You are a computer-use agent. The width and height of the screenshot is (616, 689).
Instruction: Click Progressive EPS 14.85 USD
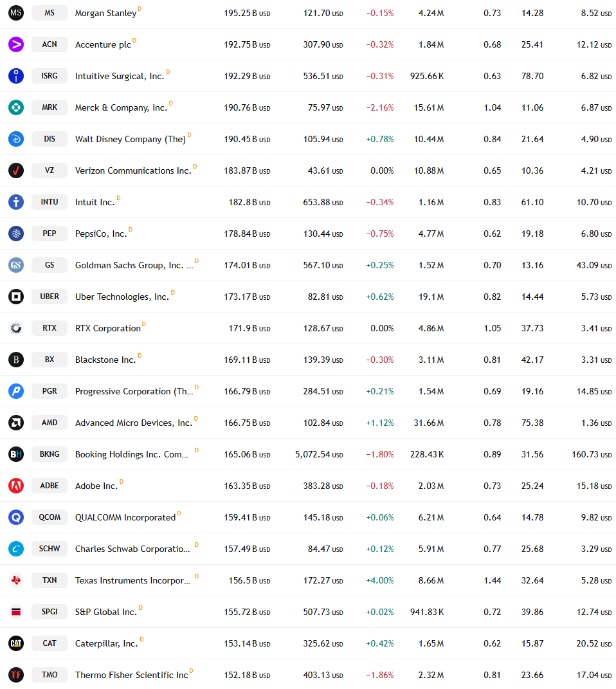click(594, 392)
